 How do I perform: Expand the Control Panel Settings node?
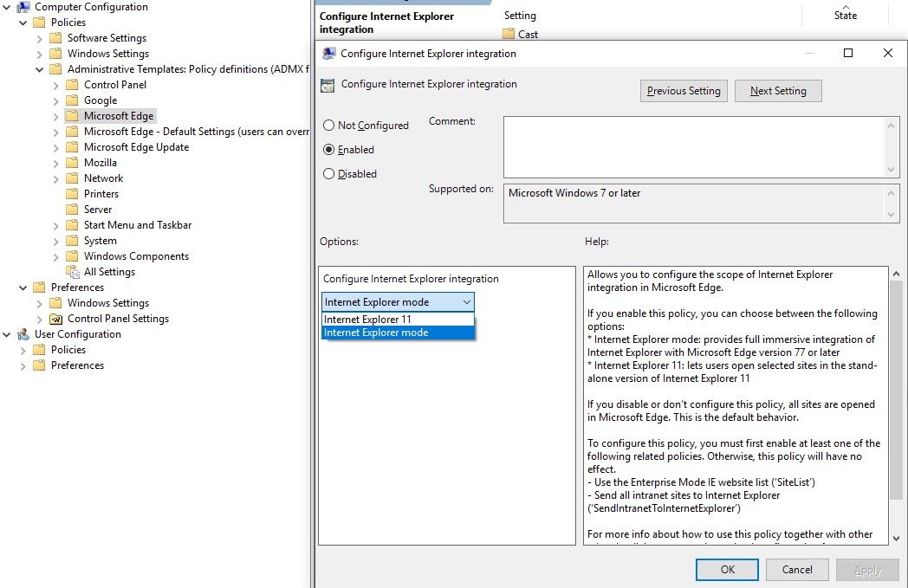[39, 320]
